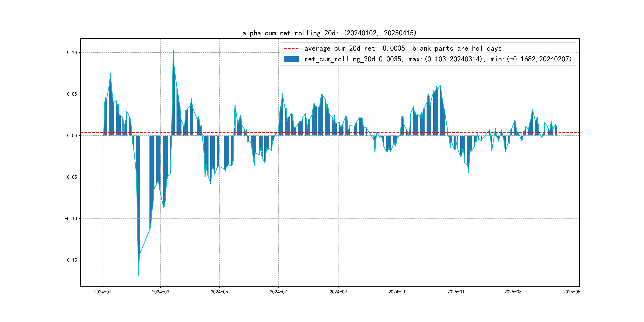Click the 2024-05 x-axis label
This screenshot has height=322, width=644.
point(219,292)
